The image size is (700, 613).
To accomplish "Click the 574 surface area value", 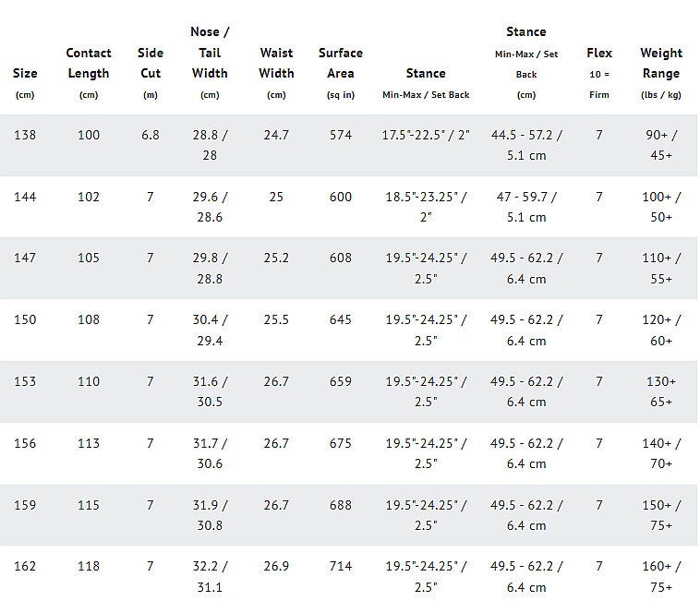I will tap(341, 135).
